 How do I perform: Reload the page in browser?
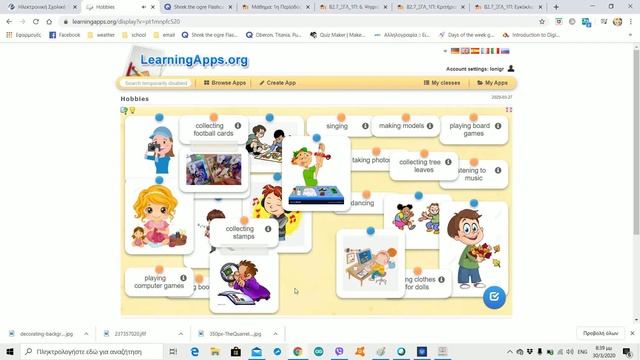[36, 22]
